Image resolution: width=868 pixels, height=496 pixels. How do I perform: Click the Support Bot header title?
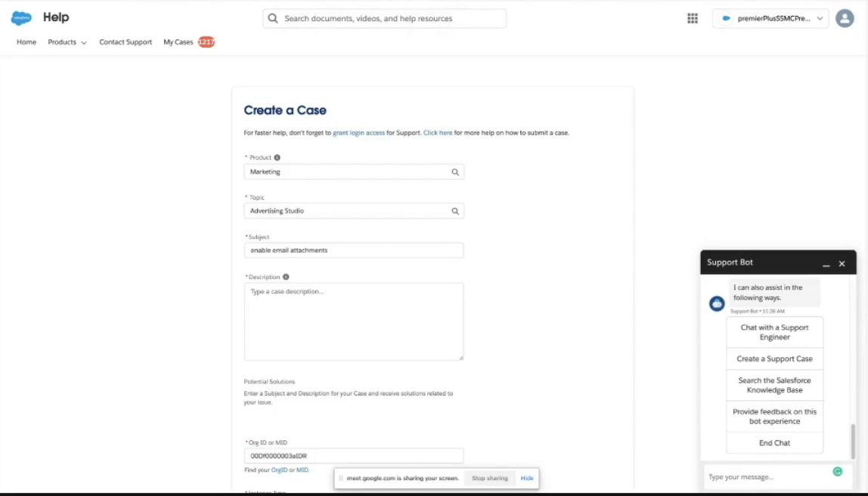730,262
